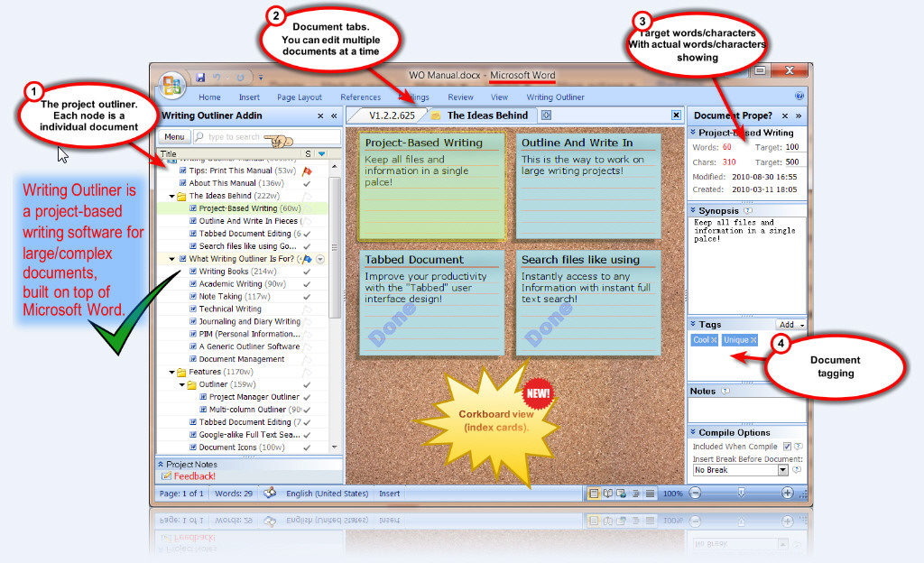The width and height of the screenshot is (924, 563).
Task: Remove the Unique tag
Action: [x=753, y=340]
